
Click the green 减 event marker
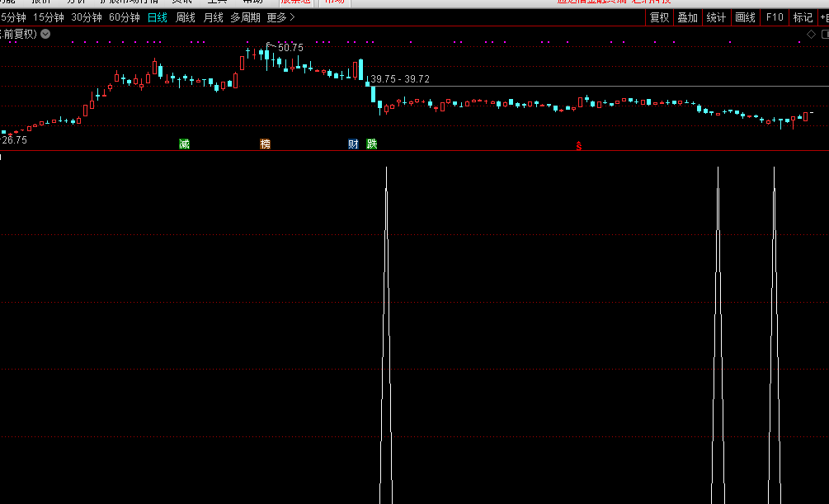(x=184, y=144)
